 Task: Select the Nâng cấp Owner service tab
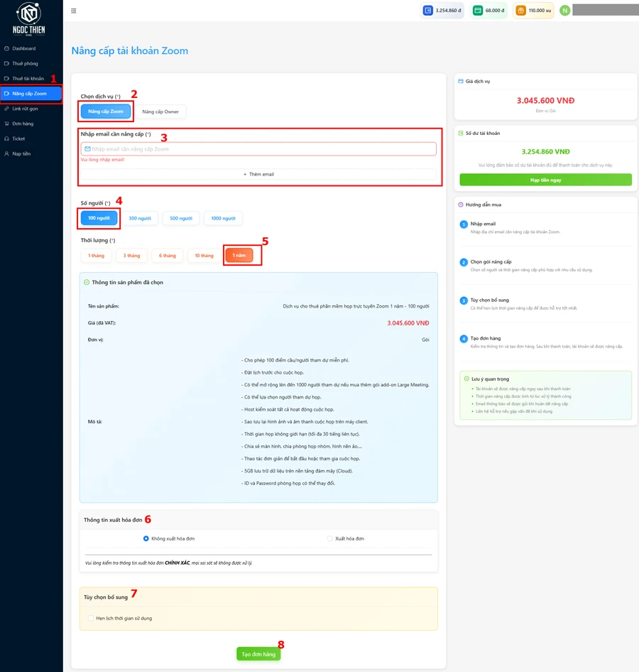click(x=160, y=112)
